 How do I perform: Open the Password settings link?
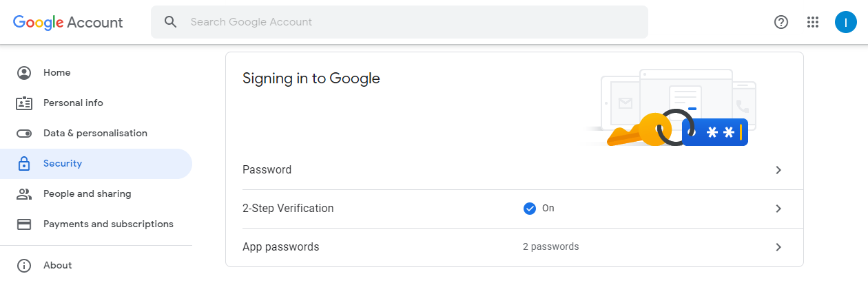pyautogui.click(x=514, y=170)
